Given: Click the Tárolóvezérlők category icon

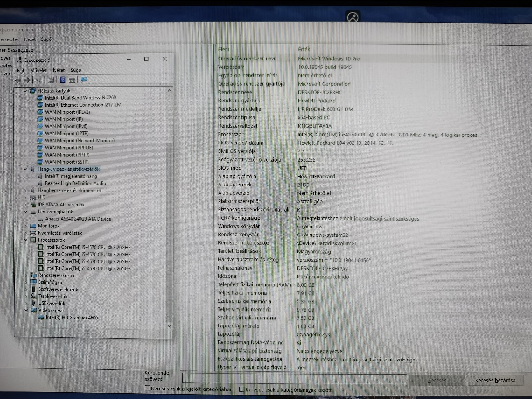Looking at the screenshot, I should coord(33,296).
